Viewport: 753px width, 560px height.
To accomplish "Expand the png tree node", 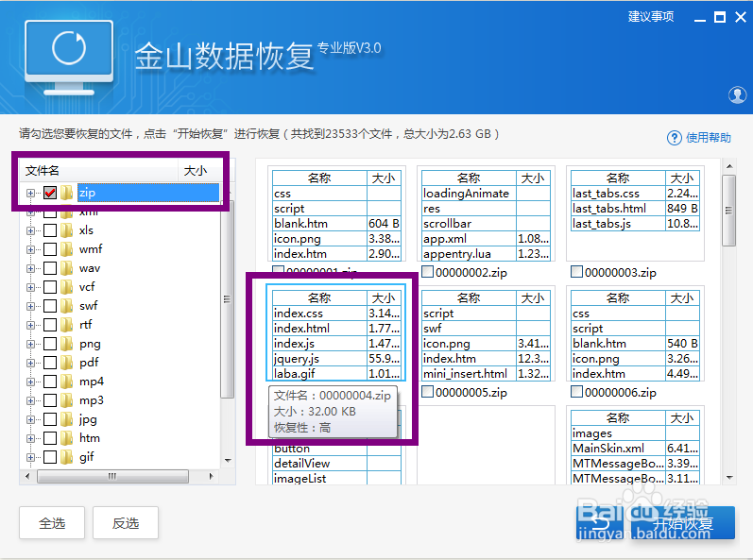I will pos(31,344).
